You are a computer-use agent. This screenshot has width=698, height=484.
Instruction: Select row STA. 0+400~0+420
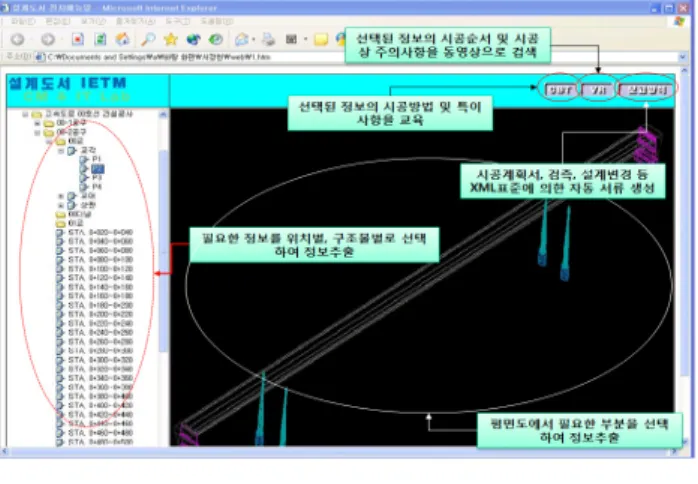100,406
